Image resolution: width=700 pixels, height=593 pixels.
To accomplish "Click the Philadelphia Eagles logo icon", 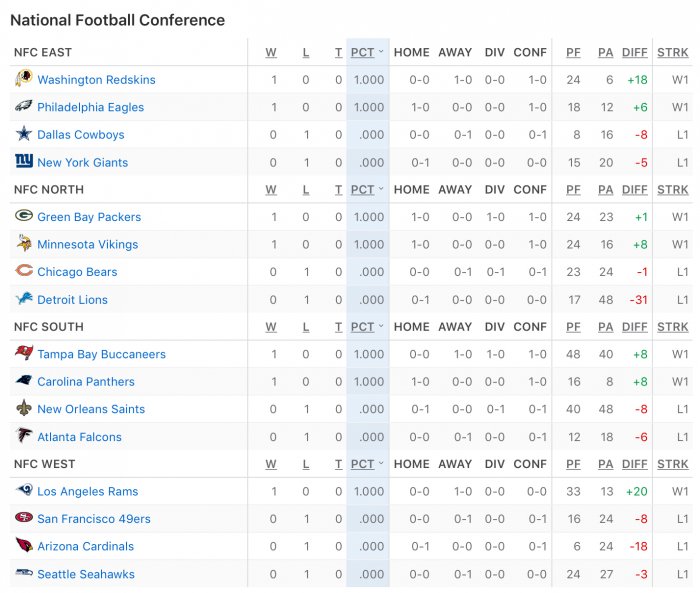I will (24, 106).
